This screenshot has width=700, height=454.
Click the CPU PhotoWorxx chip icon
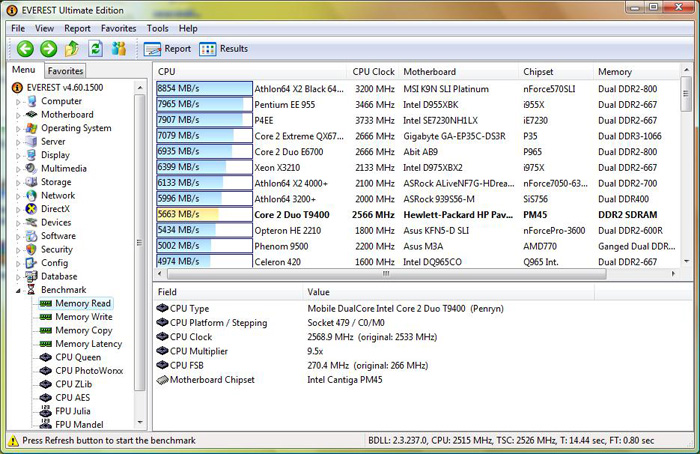coord(46,371)
